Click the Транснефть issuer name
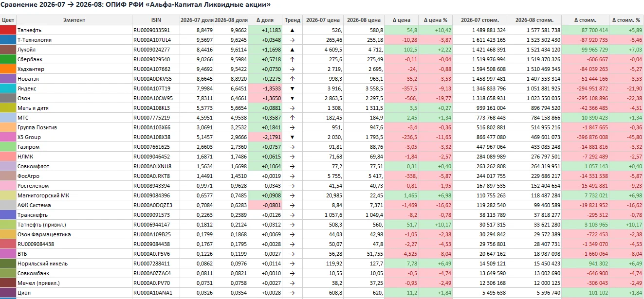Viewport: 644px width, 299px height. pyautogui.click(x=32, y=215)
